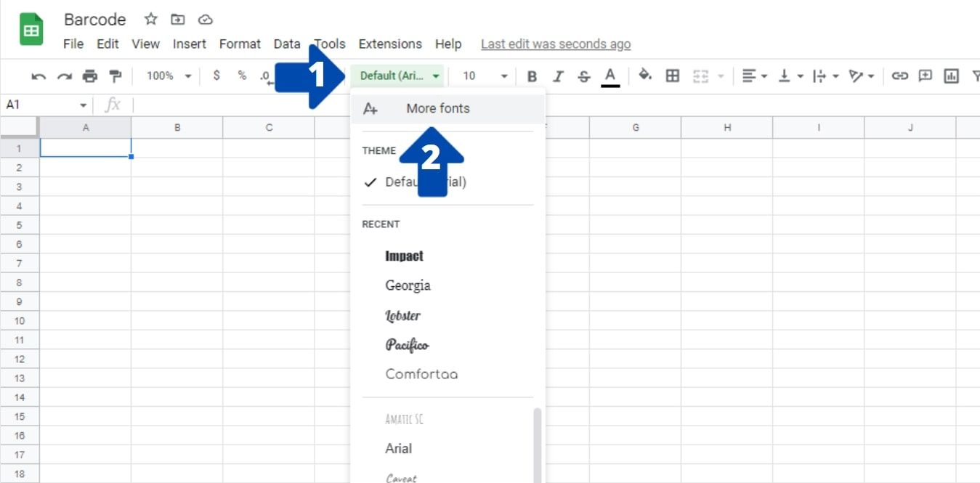
Task: Apply borders using the Borders icon
Action: click(x=672, y=76)
